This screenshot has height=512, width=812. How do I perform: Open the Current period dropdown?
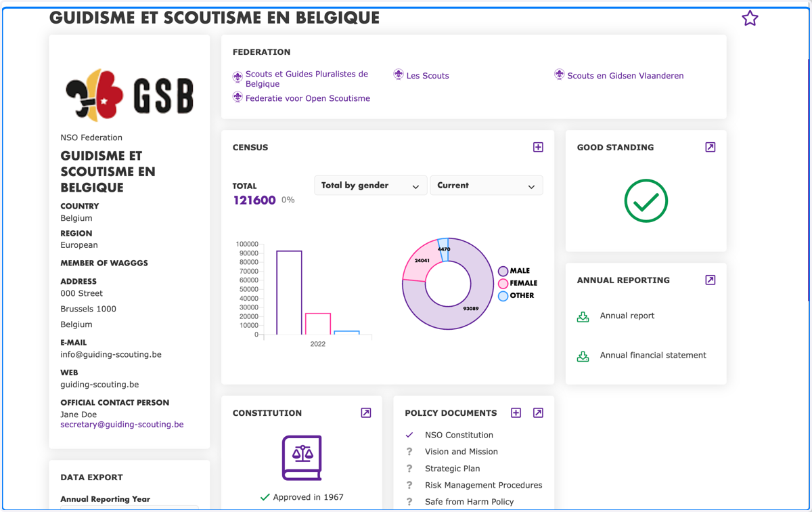point(487,186)
